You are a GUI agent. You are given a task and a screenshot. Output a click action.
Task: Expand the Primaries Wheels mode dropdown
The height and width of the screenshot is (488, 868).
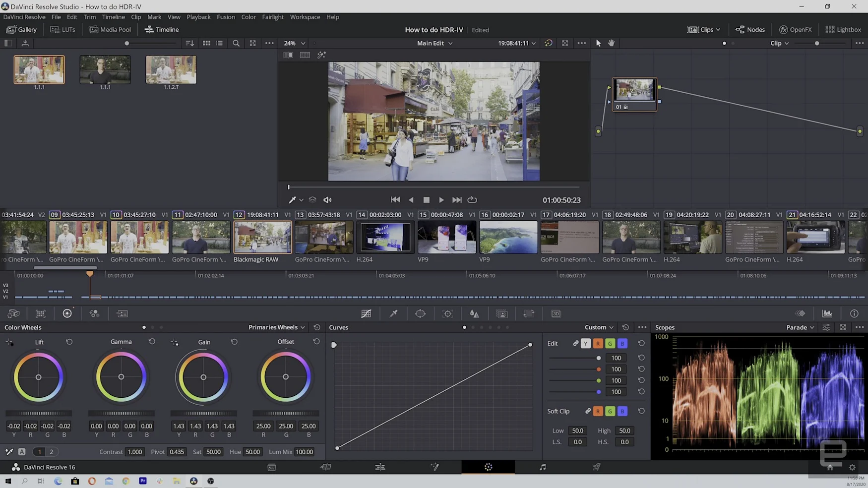(x=276, y=327)
